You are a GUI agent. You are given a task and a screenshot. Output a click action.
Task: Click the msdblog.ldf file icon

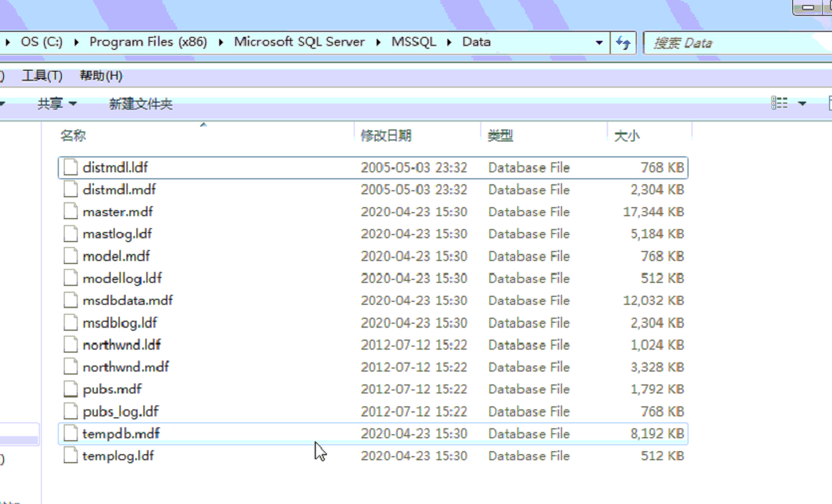point(71,323)
